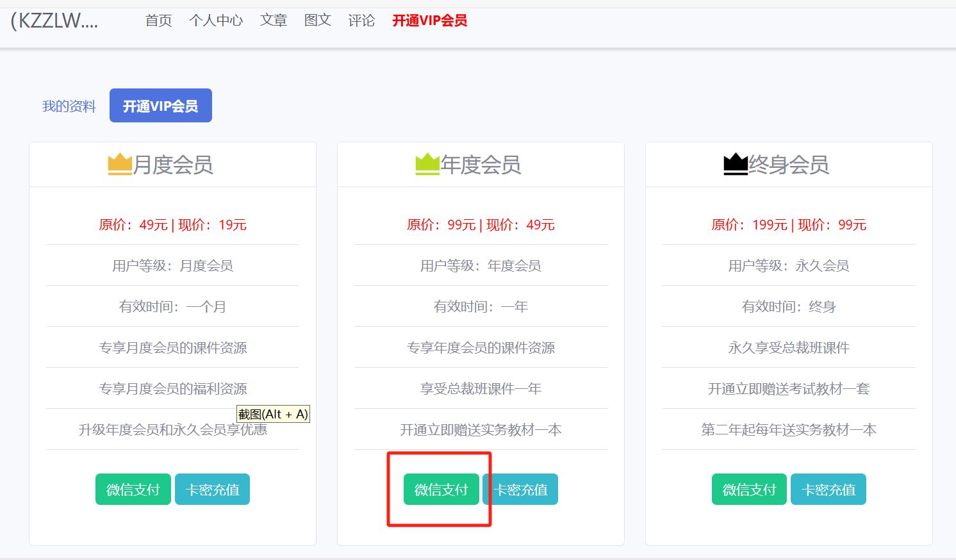Choose 卡密充值 for 年度会员
Viewport: 956px width, 560px height.
[521, 490]
